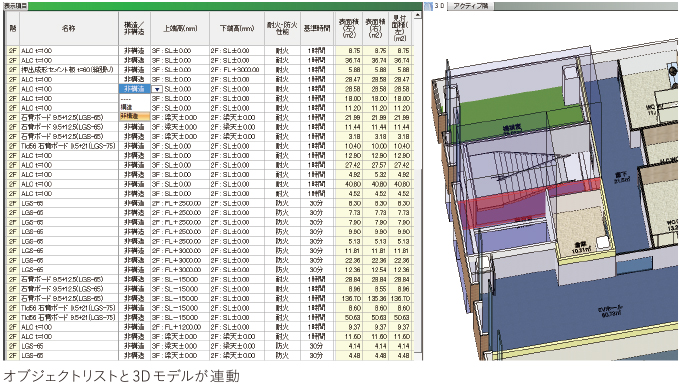Click the 上端高(mm) column header
Screen dimensions: 680x389
pos(180,28)
